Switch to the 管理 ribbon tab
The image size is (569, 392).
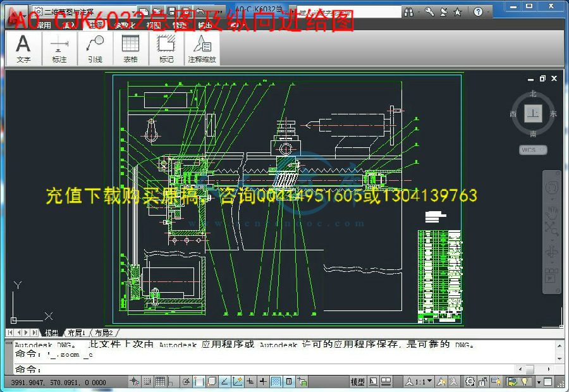180,25
